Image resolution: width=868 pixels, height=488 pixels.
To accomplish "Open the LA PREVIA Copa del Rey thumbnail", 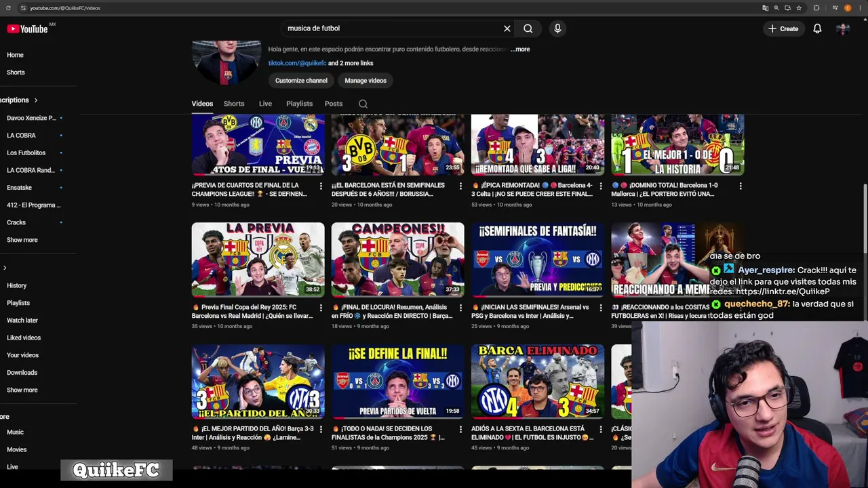I will (258, 260).
